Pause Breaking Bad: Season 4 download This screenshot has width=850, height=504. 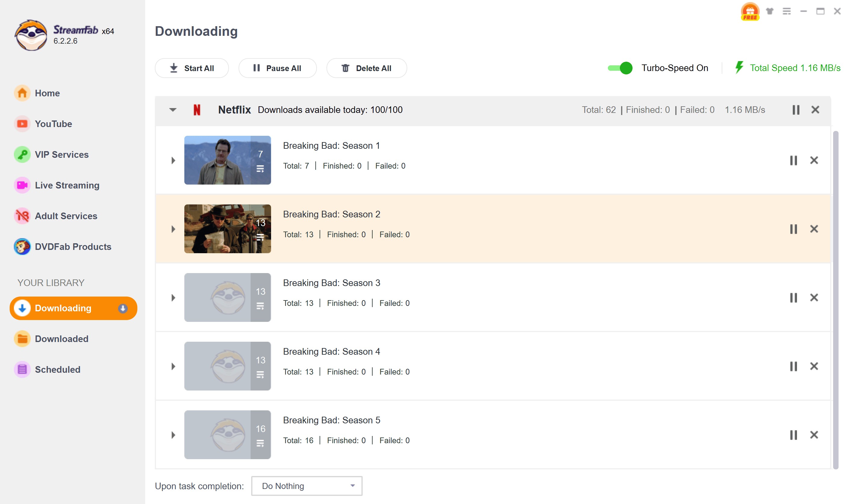[793, 366]
